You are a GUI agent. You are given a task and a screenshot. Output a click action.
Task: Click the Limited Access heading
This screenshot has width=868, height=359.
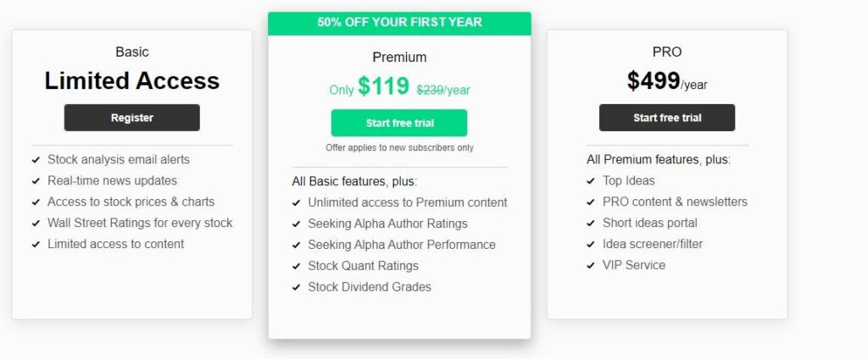[x=131, y=80]
